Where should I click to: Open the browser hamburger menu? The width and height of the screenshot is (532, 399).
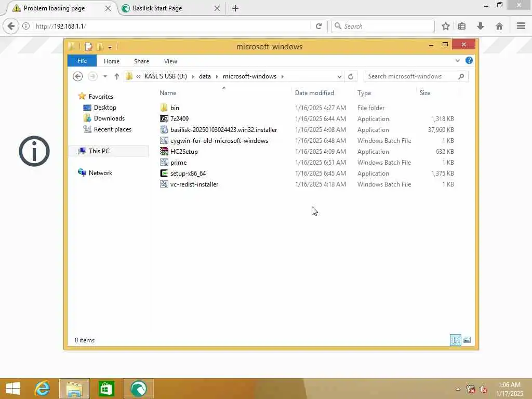point(521,26)
